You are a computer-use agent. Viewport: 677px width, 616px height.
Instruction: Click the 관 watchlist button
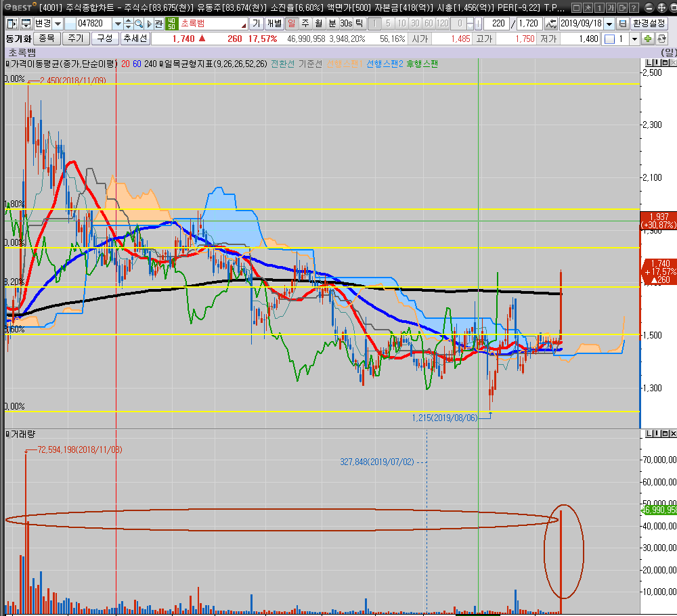(159, 23)
